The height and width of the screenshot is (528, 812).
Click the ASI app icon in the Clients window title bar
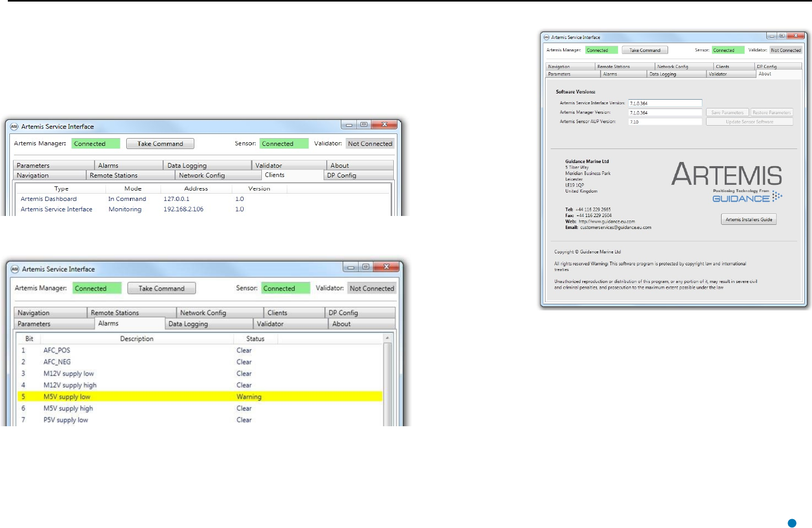[14, 126]
